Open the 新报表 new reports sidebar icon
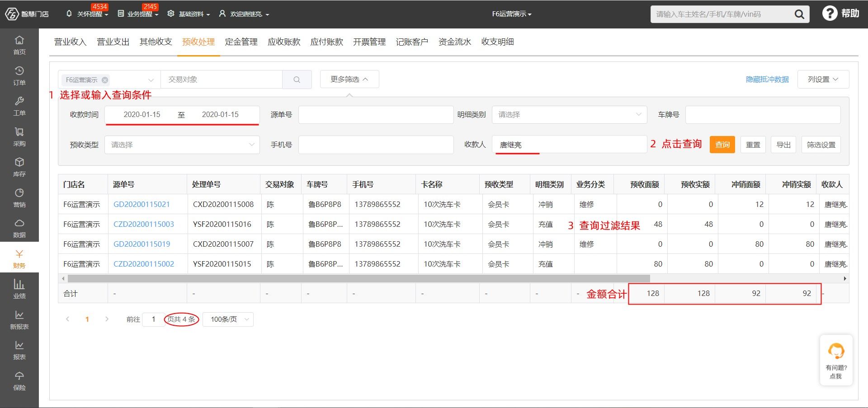The image size is (868, 408). [19, 319]
